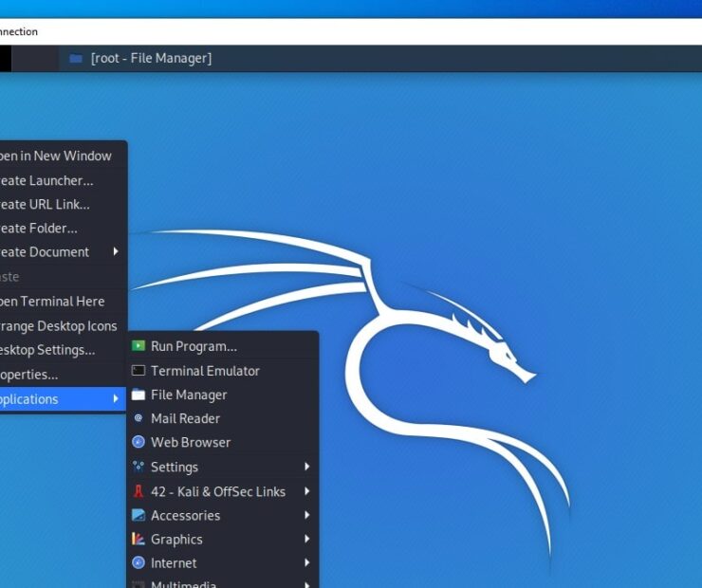This screenshot has width=702, height=588.
Task: Expand the Accessories submenu arrow
Action: point(307,515)
